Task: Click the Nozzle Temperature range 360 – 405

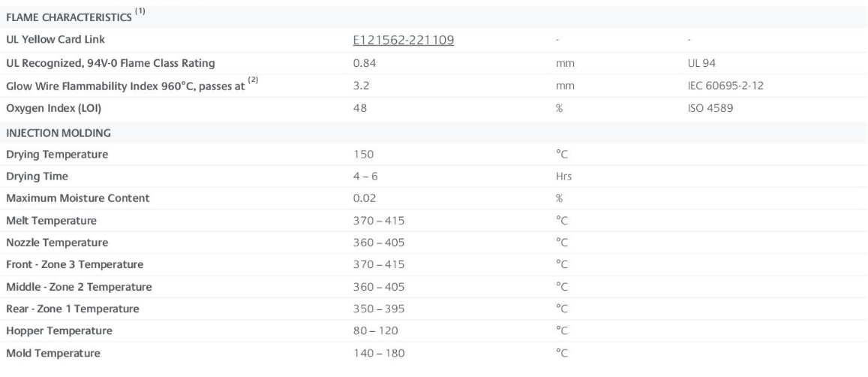Action: pyautogui.click(x=380, y=243)
